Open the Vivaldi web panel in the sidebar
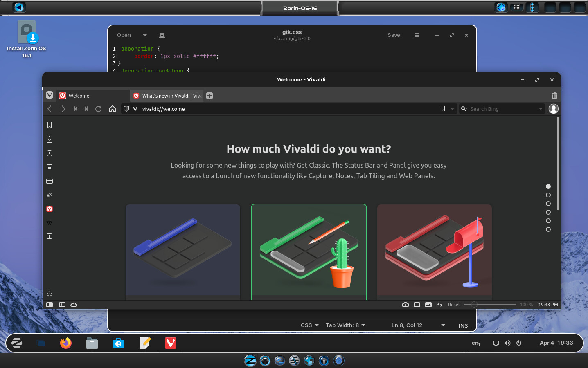Screen dimensions: 588x368 pyautogui.click(x=50, y=209)
